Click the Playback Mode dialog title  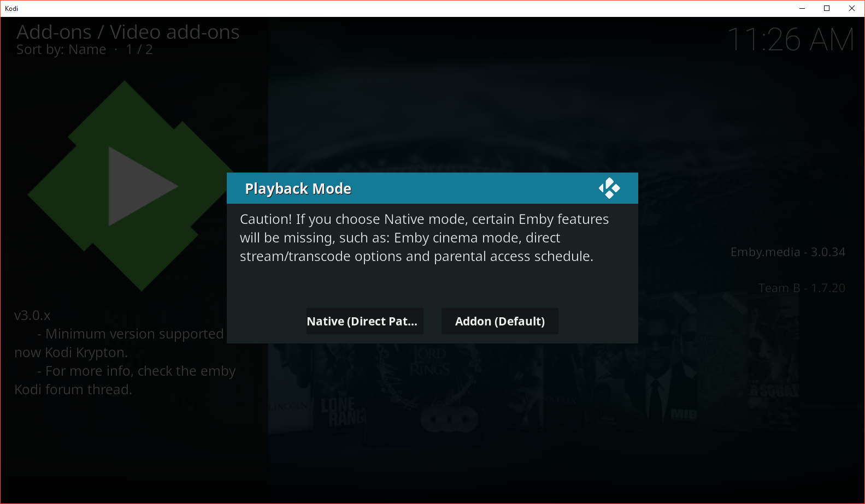(298, 188)
